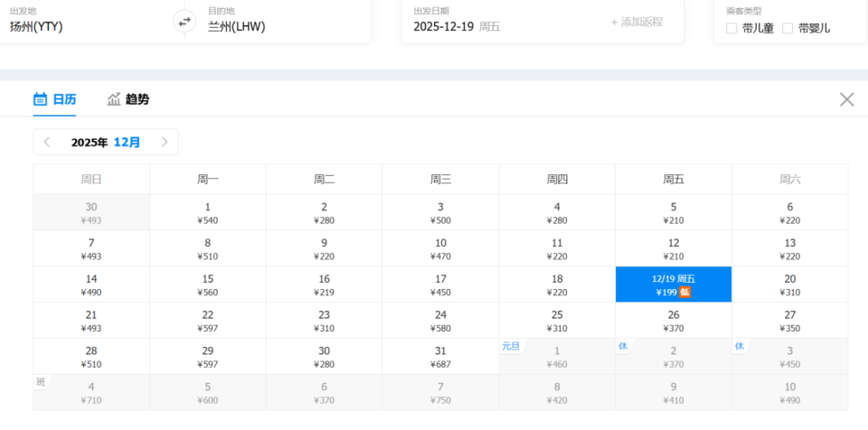The width and height of the screenshot is (868, 430).
Task: Select January 9 with ¥410 fare
Action: coord(674,392)
